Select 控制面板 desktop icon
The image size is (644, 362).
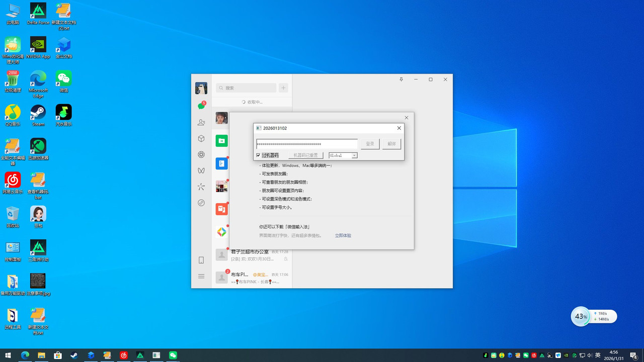pos(13,250)
